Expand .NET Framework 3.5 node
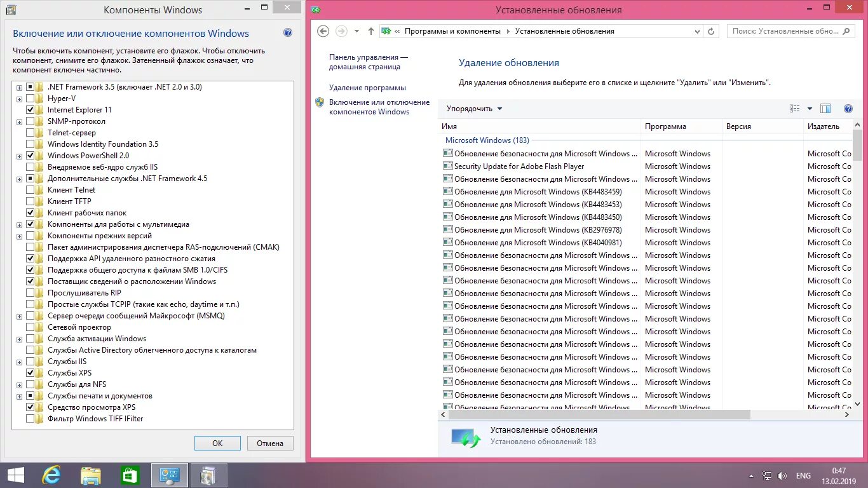 [x=19, y=87]
